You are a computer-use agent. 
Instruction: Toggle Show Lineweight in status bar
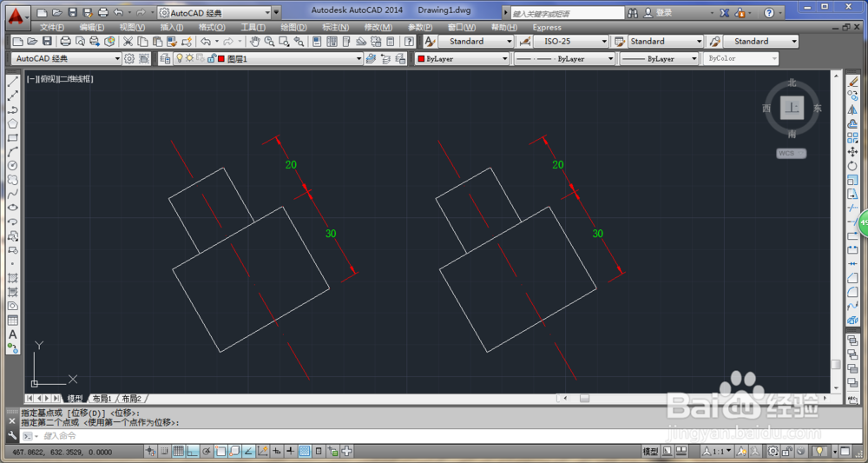[x=291, y=451]
